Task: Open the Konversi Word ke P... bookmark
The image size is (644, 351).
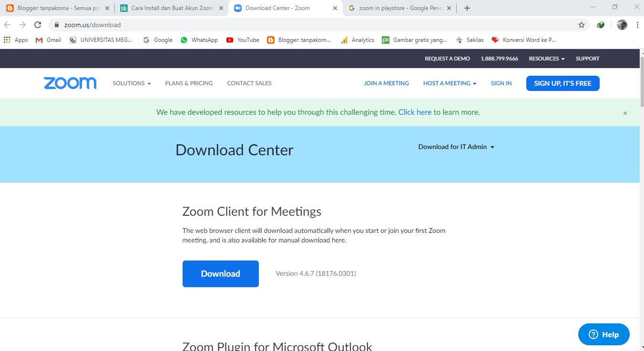Action: (524, 40)
